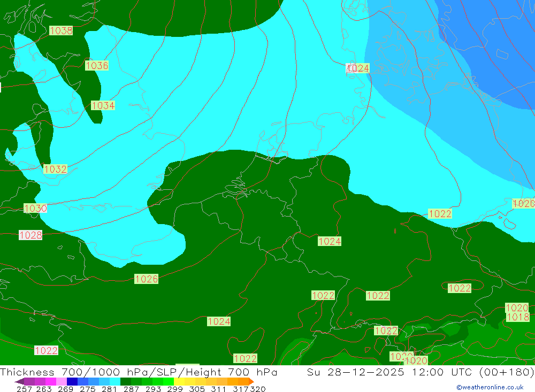
Task: Click the 1036 isobar label
Action: tap(97, 65)
